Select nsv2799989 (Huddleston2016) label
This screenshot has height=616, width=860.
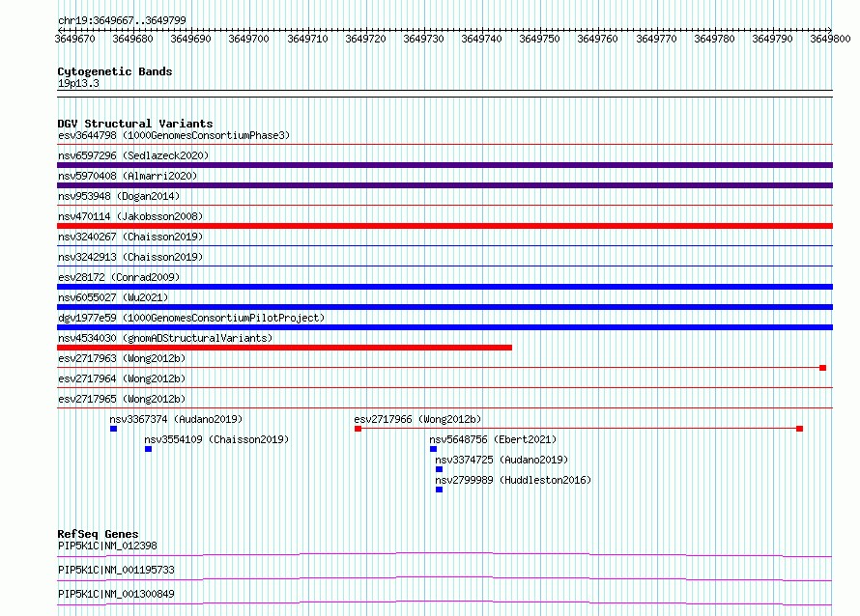pyautogui.click(x=513, y=480)
